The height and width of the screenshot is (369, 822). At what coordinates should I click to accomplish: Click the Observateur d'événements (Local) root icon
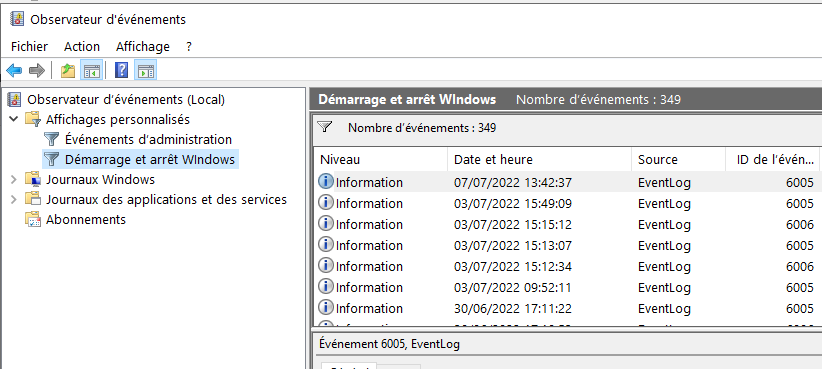[x=16, y=99]
